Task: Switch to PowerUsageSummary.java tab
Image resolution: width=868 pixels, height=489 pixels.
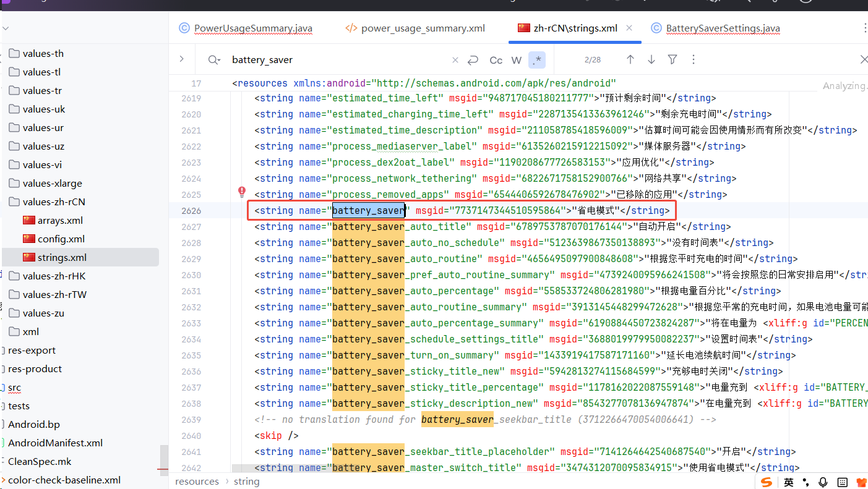Action: pyautogui.click(x=246, y=28)
